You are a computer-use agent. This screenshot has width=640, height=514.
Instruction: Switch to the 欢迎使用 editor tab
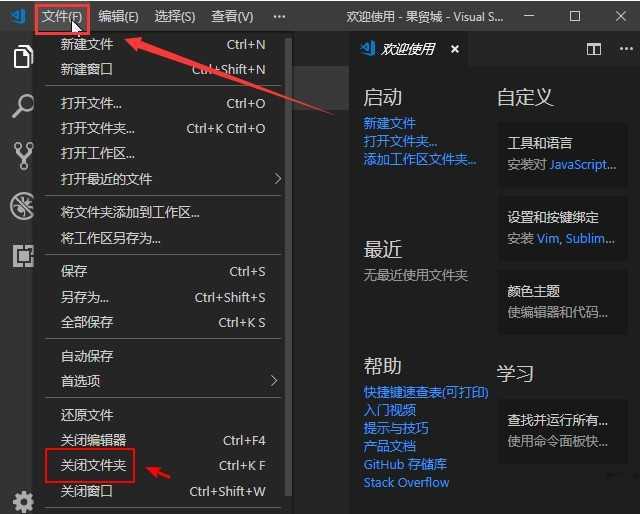click(x=408, y=49)
